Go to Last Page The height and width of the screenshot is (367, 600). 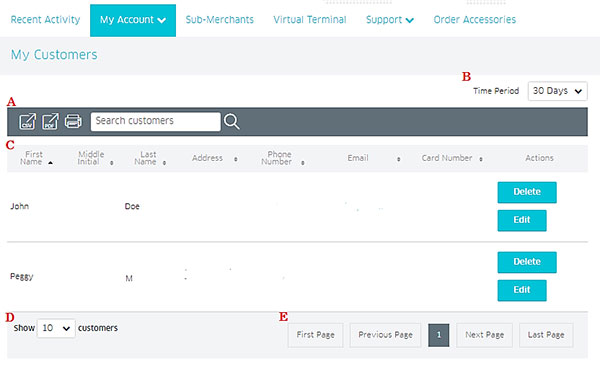[x=546, y=335]
